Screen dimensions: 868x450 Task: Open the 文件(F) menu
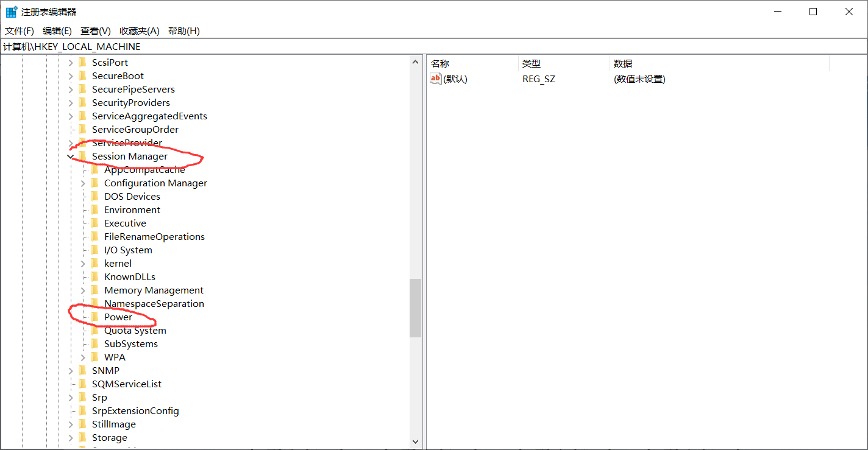click(x=20, y=30)
